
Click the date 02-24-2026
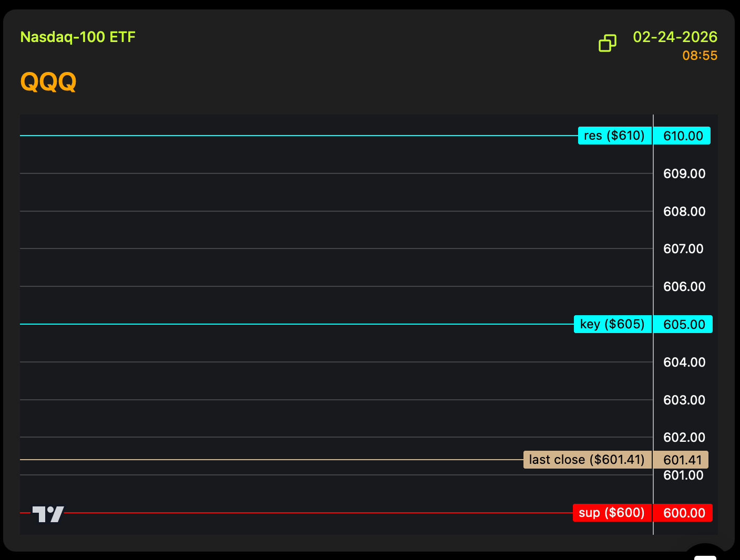[675, 37]
